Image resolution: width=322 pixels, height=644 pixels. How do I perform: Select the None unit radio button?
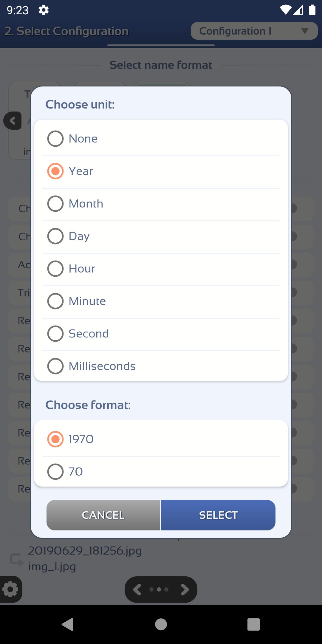161,139
